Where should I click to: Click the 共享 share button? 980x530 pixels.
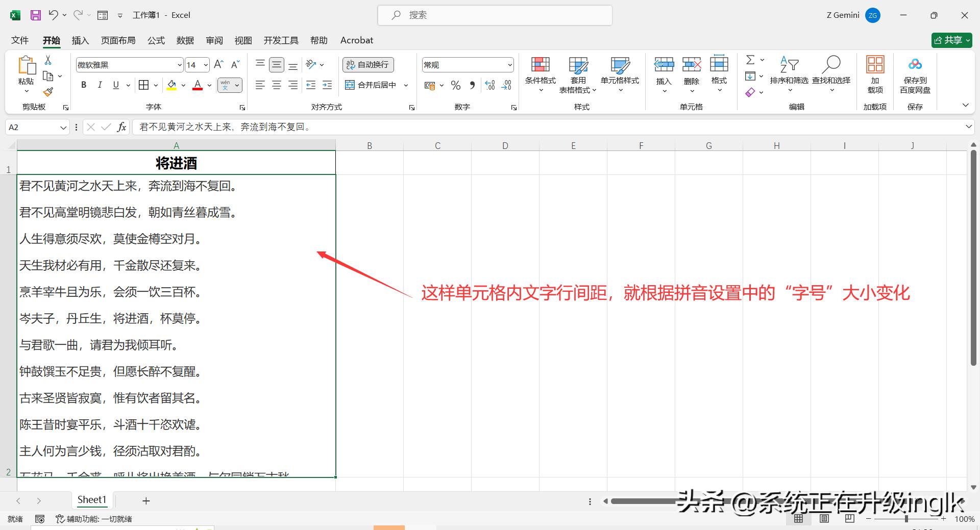point(951,40)
